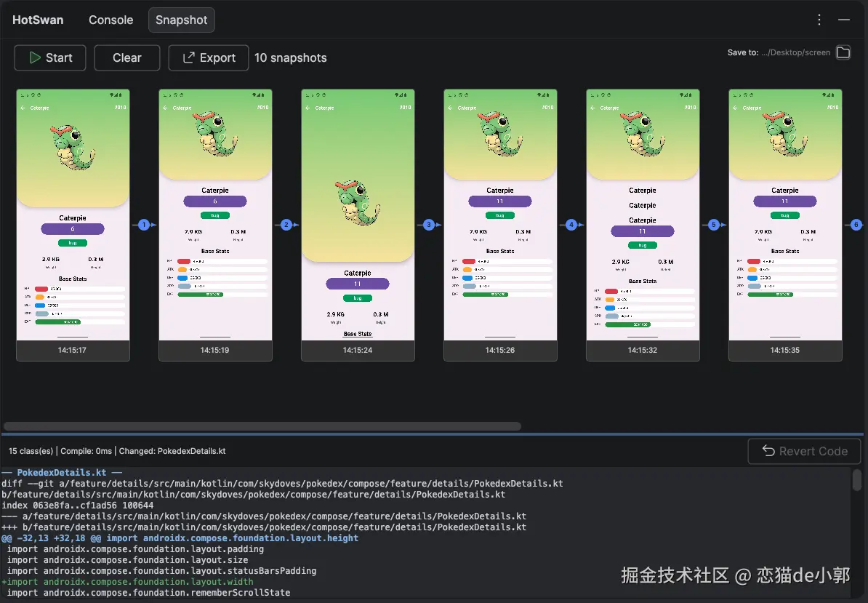This screenshot has height=603, width=868.
Task: Click the HotSwan panel title
Action: coord(38,20)
